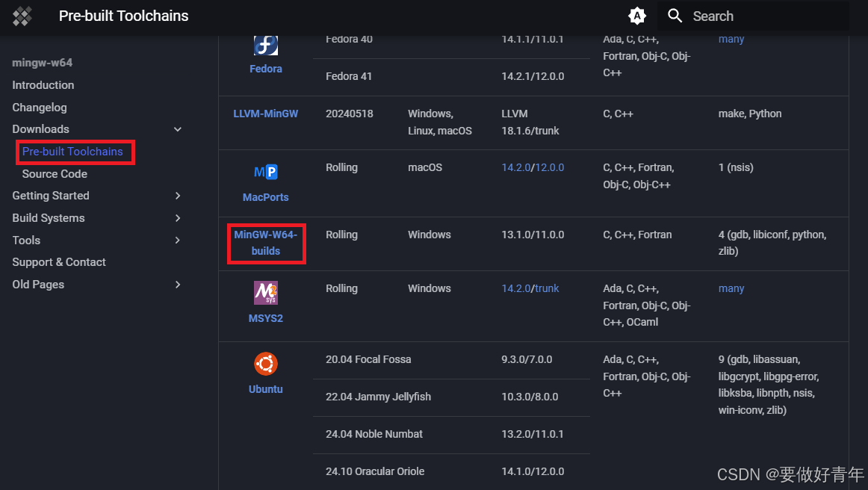868x490 pixels.
Task: Click the many link in Fedora row
Action: (731, 40)
